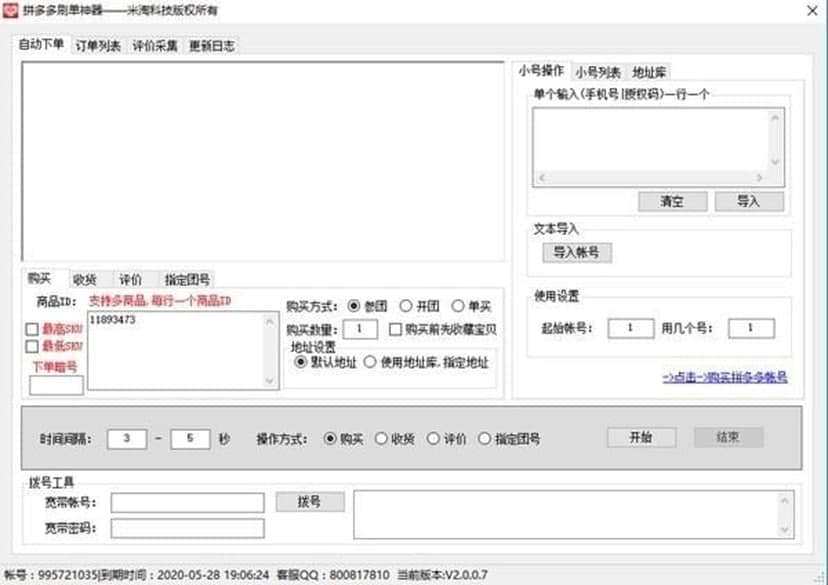828x585 pixels.
Task: Click down arrow of dial output scrollbar
Action: tap(785, 530)
